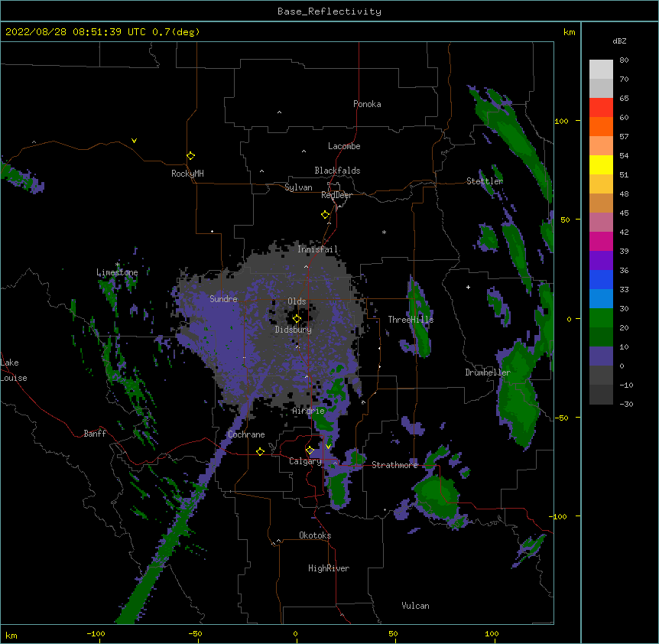This screenshot has height=644, width=659.
Task: Click the yellow diamond marker south of RedDeer
Action: click(326, 215)
